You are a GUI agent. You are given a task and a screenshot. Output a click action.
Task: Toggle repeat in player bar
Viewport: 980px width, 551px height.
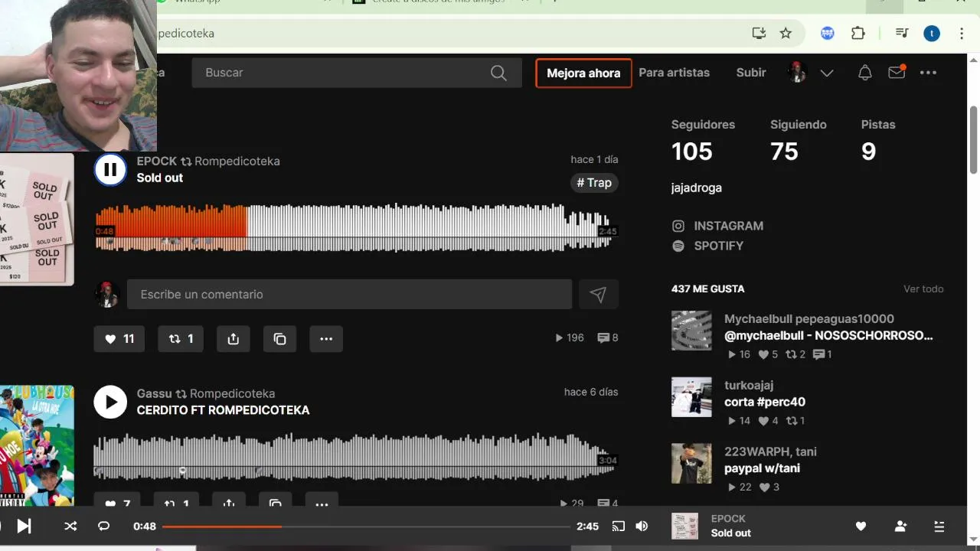[104, 526]
